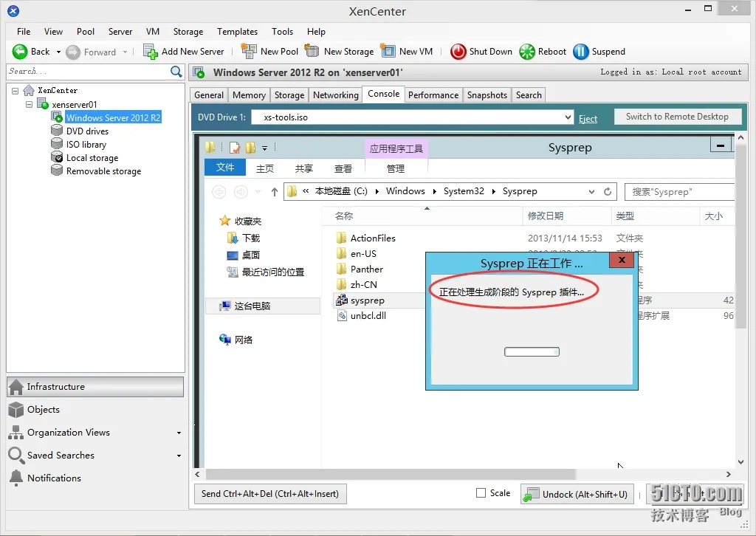756x536 pixels.
Task: Click the New Pool toolbar icon
Action: tap(249, 51)
